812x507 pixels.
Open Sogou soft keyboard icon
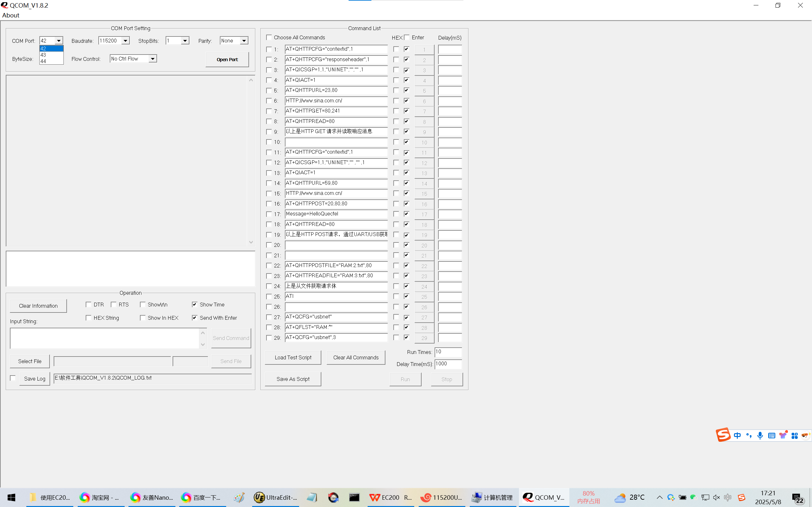coord(771,435)
